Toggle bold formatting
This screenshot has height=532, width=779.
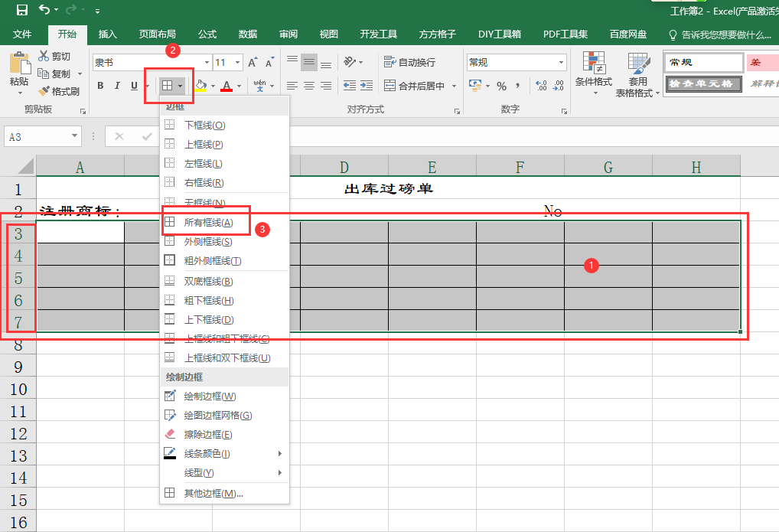click(100, 86)
